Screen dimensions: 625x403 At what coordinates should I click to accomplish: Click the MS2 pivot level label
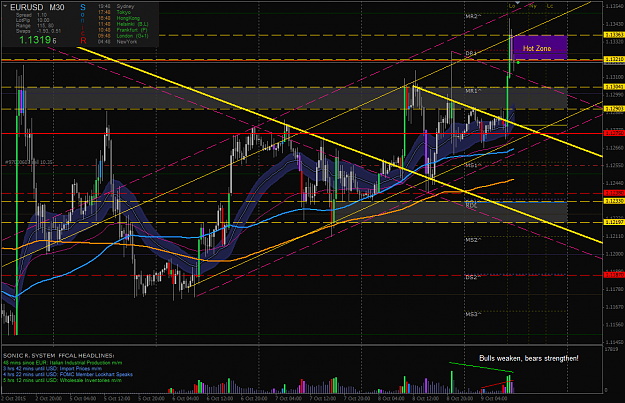pos(473,240)
